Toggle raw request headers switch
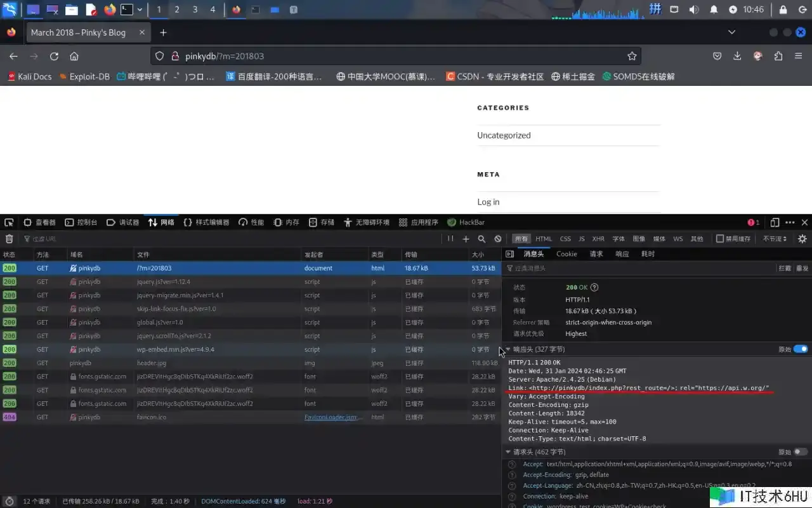The height and width of the screenshot is (508, 812). [x=801, y=452]
